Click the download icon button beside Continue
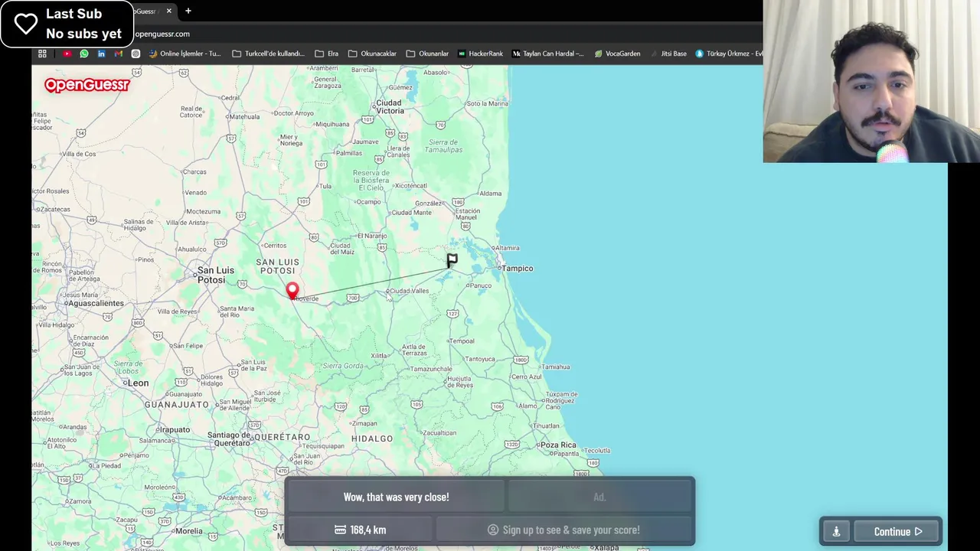 (836, 531)
